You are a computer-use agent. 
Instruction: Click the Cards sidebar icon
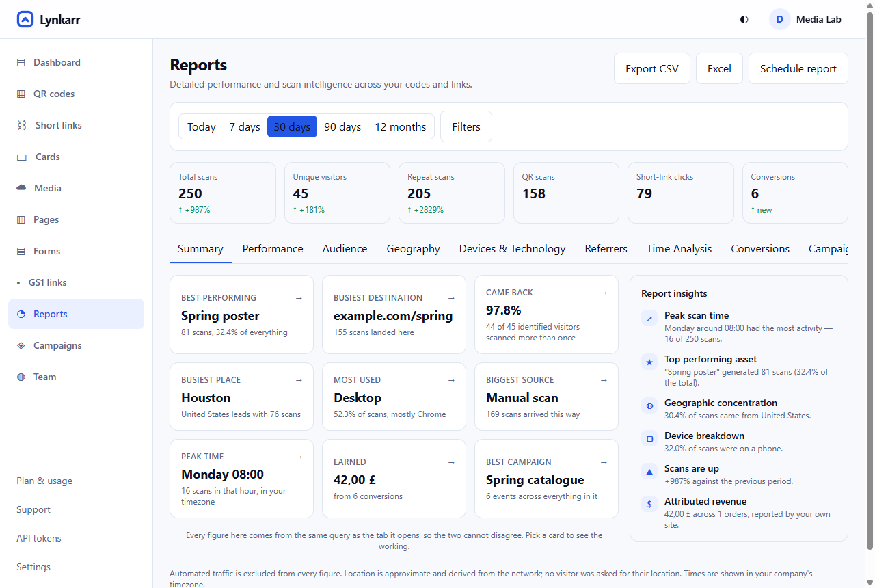coord(22,157)
